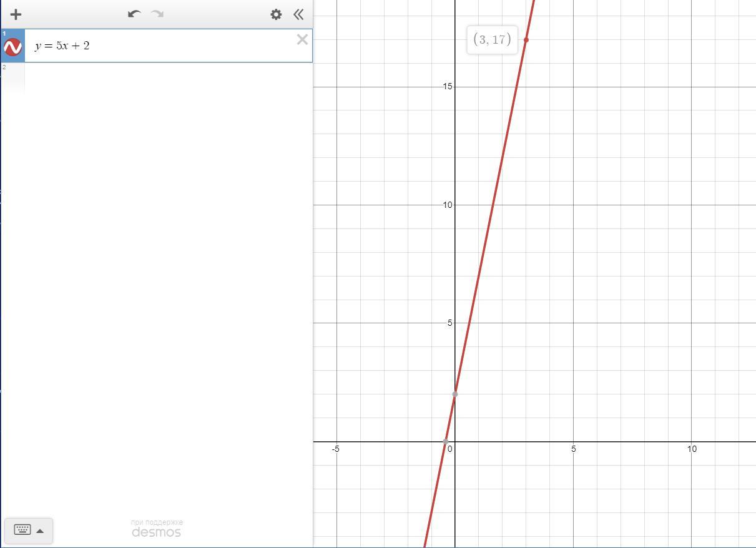Click the y-axis label 15
756x548 pixels.
pos(447,86)
